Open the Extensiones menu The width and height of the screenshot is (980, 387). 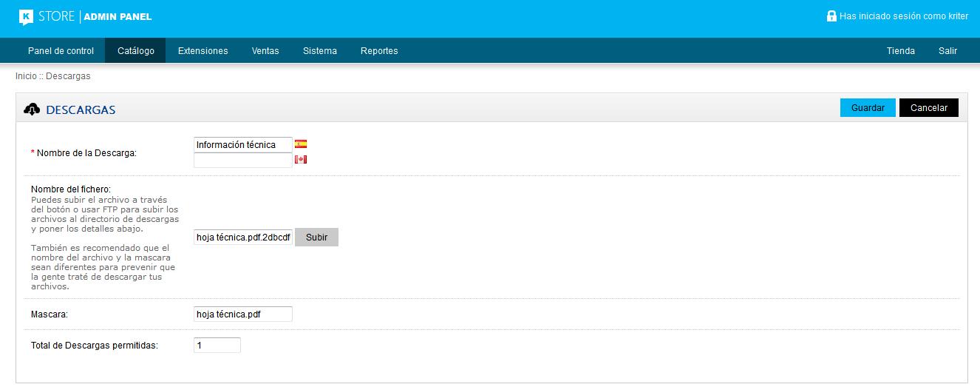203,51
